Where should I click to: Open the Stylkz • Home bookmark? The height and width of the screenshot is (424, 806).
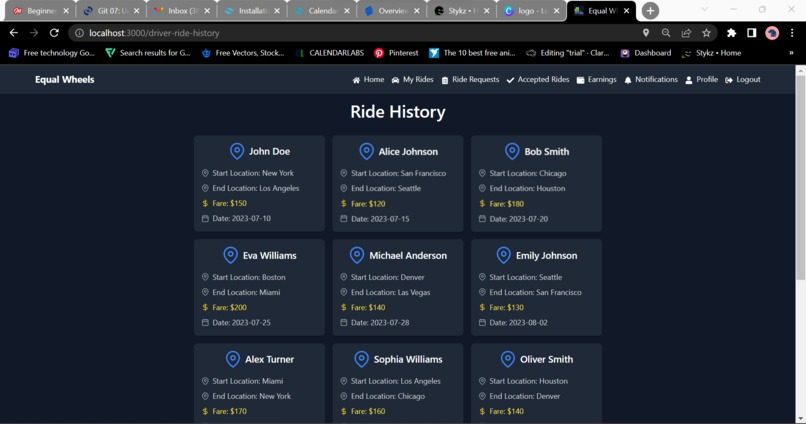point(711,53)
